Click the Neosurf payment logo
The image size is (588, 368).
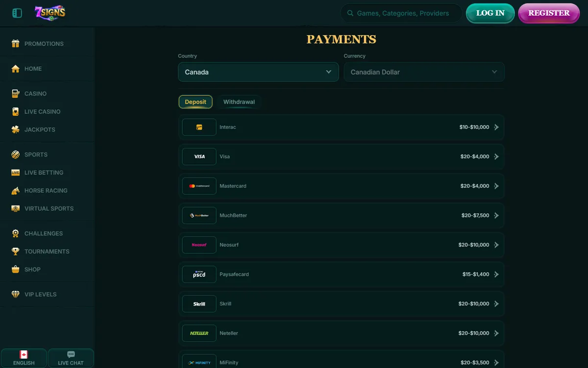pyautogui.click(x=199, y=245)
